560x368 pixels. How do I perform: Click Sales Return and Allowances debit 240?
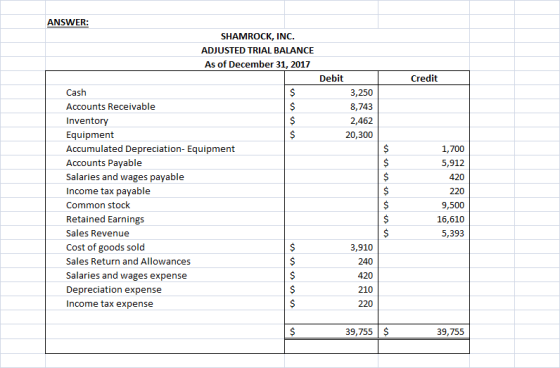click(365, 262)
